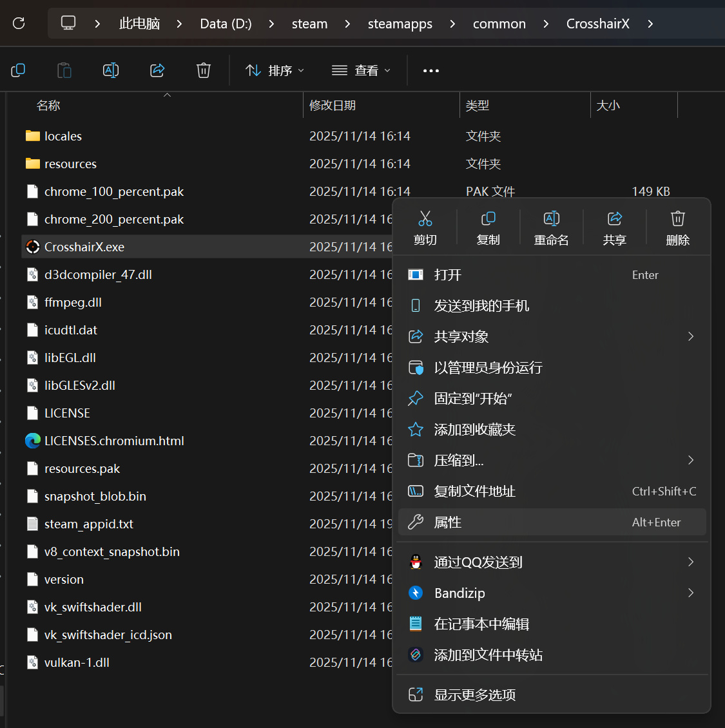725x728 pixels.
Task: Open the 排序 sort dropdown
Action: (x=275, y=71)
